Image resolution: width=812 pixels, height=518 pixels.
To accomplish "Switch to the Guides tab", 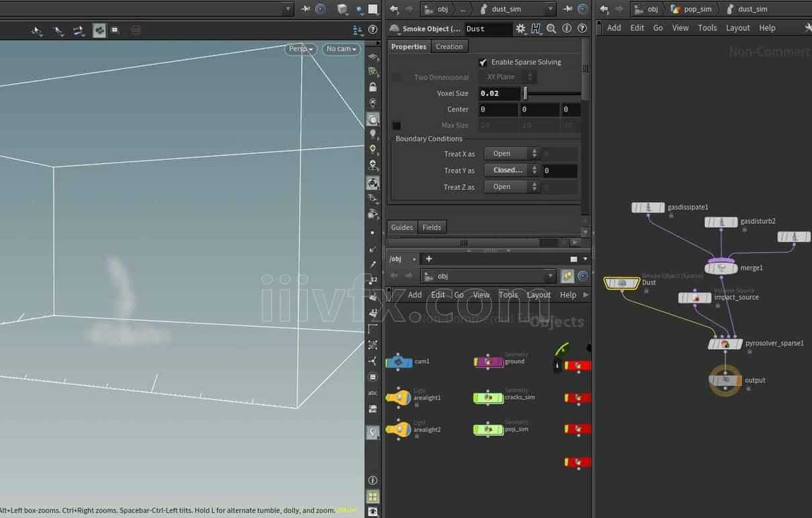I will [x=402, y=227].
